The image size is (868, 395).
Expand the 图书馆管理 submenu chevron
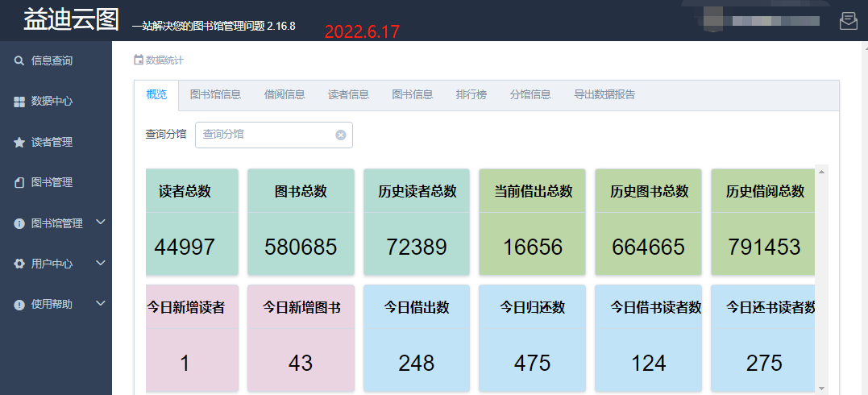(101, 222)
